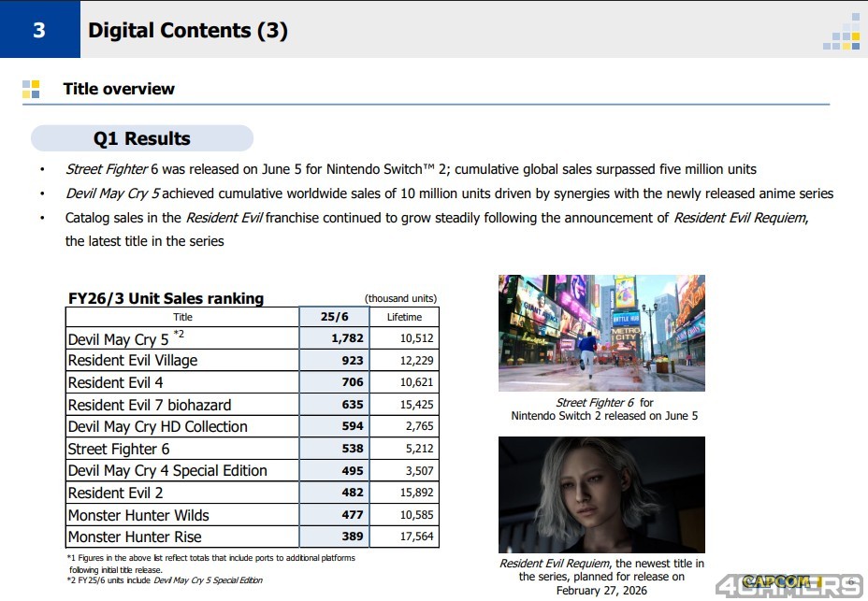This screenshot has height=601, width=868.
Task: Select the 25/6 value "482"
Action: coord(352,493)
